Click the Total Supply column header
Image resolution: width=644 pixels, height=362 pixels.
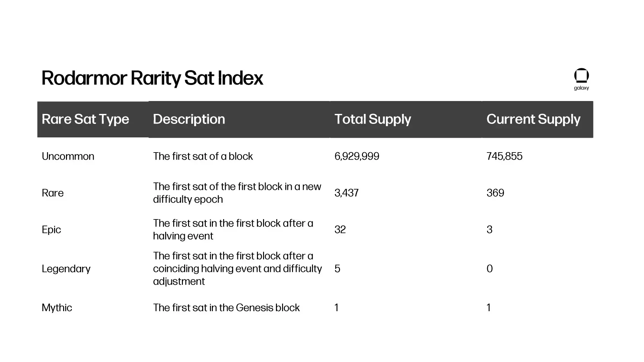373,119
